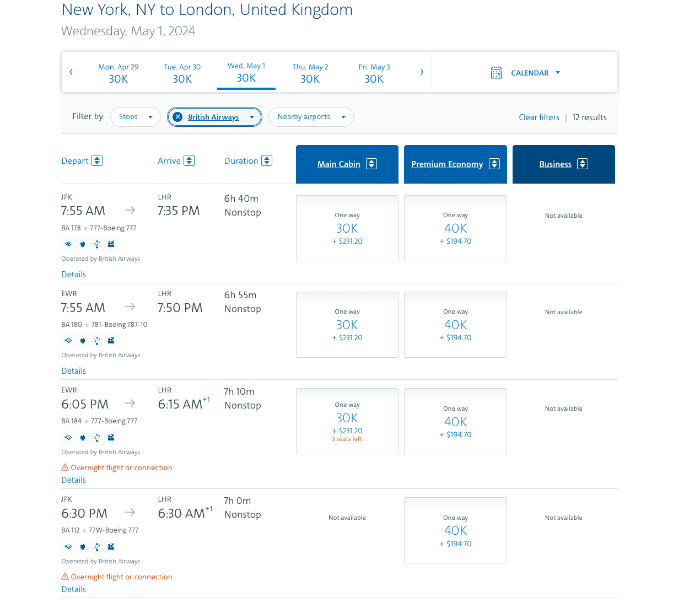Click the previous dates left chevron

click(x=71, y=72)
